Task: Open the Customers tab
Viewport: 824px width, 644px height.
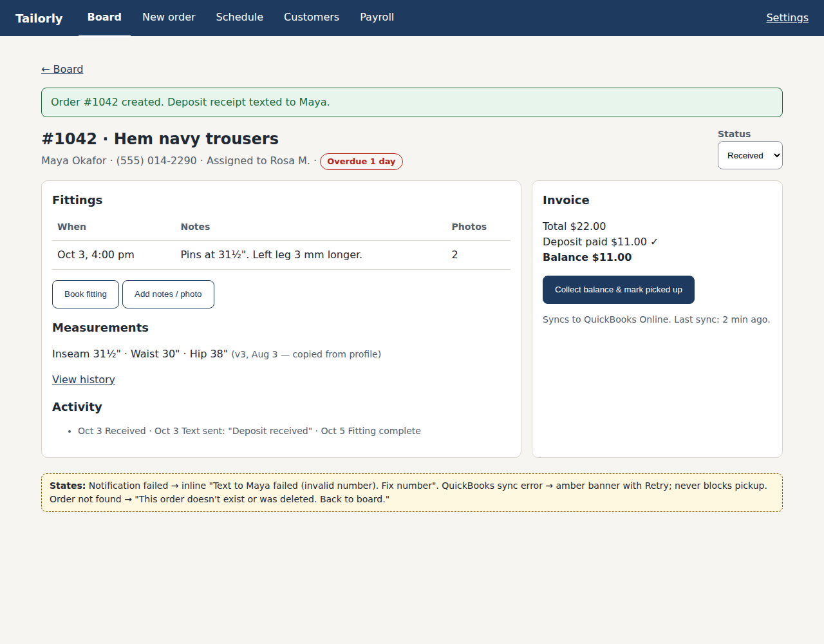Action: [312, 17]
